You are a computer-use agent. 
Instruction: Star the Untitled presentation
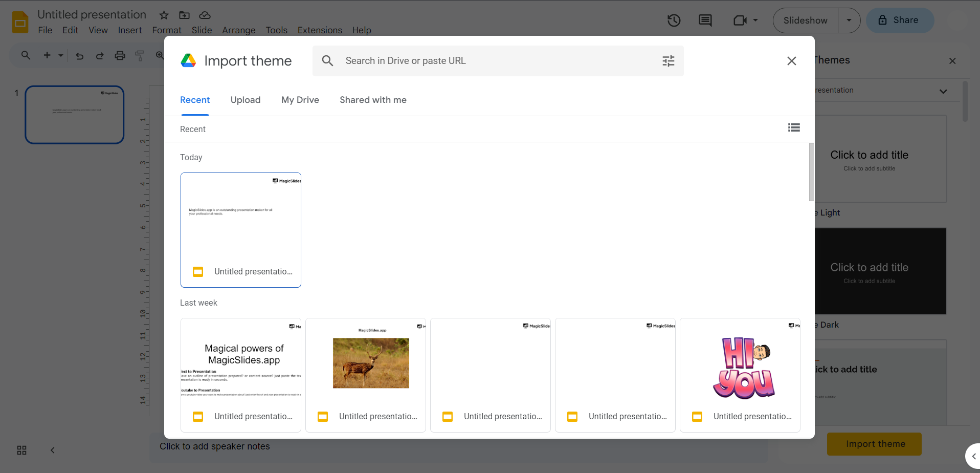(164, 15)
